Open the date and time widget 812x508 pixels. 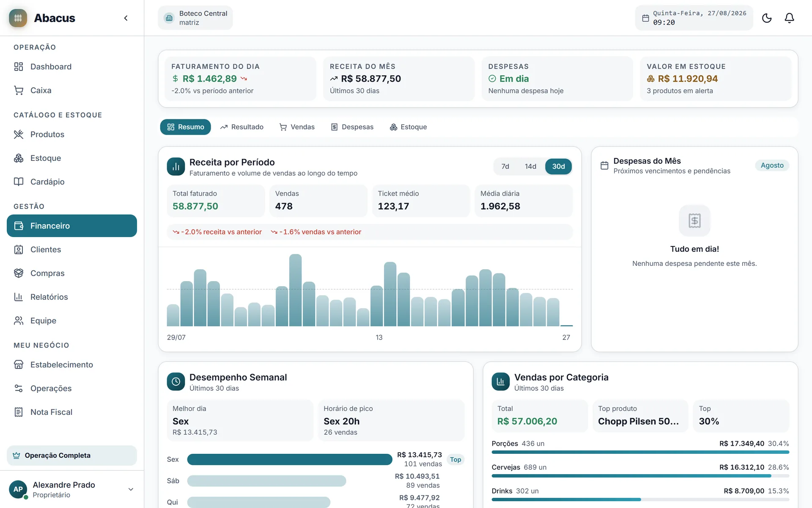click(x=694, y=18)
